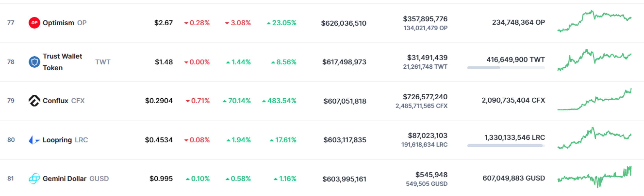The height and width of the screenshot is (196, 644).
Task: Click the Gemini Dollar GUSD logo icon
Action: 34,179
